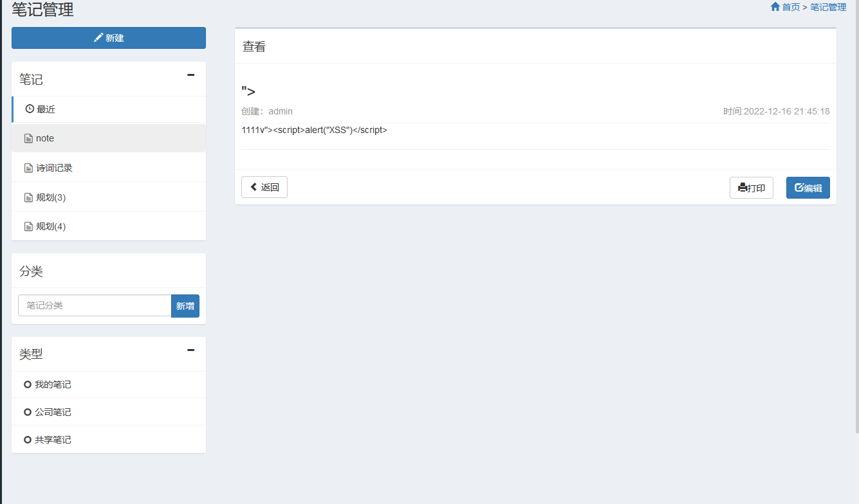Click the 创建: admin author text
The width and height of the screenshot is (859, 504).
pyautogui.click(x=267, y=111)
